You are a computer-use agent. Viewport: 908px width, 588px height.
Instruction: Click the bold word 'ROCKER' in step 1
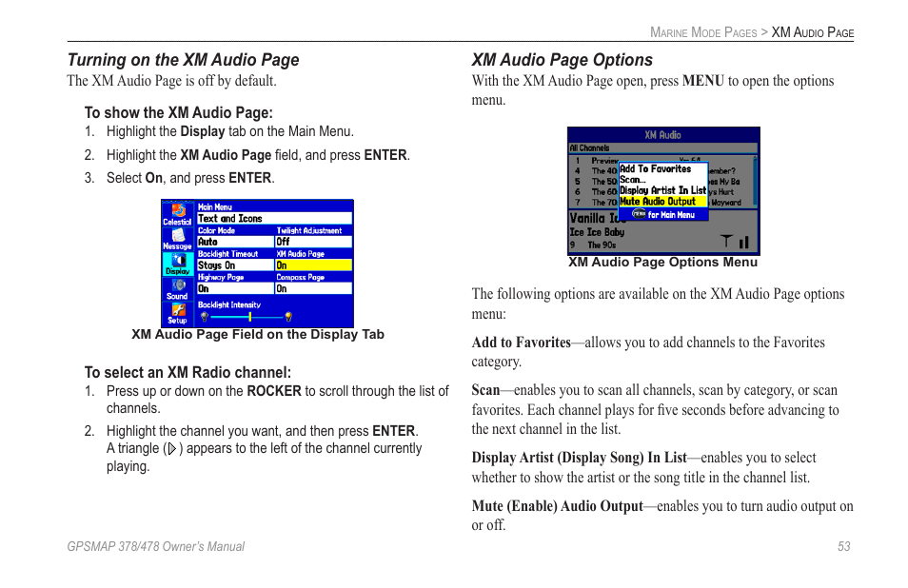pos(274,391)
